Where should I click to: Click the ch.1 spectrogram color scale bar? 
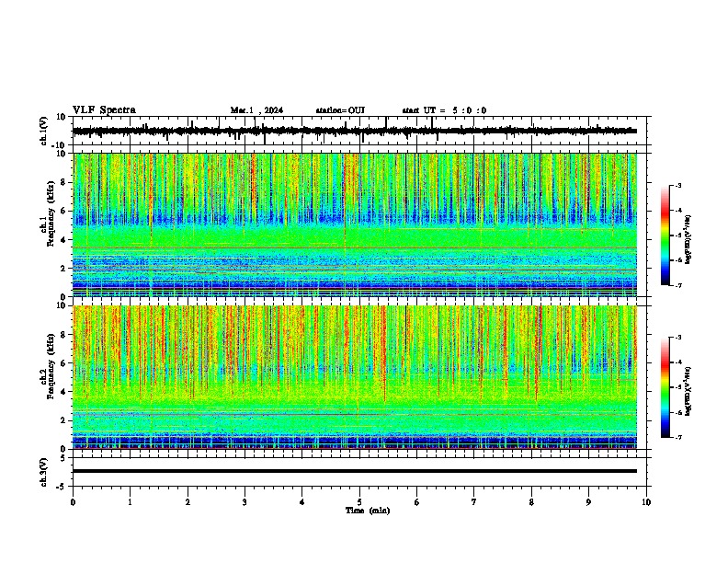pos(665,236)
